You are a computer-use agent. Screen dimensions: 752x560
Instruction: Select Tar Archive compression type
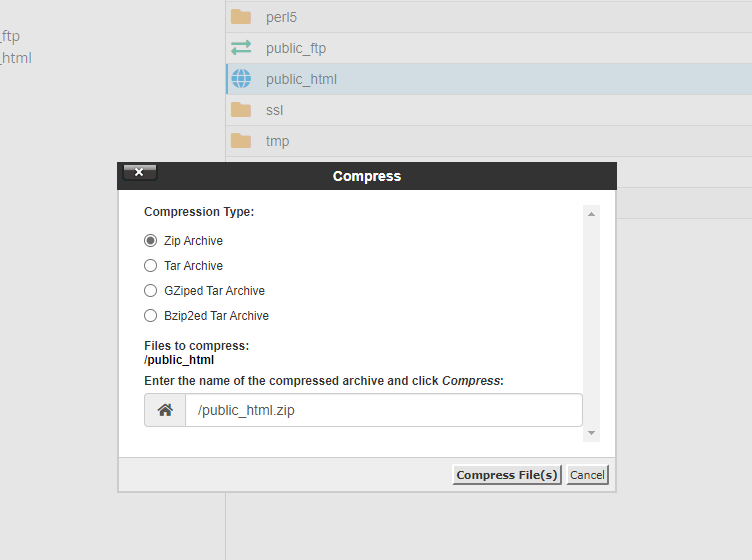[151, 266]
